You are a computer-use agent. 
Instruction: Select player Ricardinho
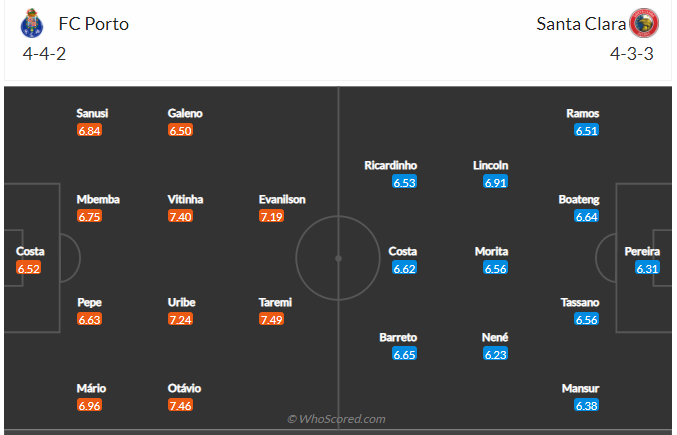coord(391,165)
